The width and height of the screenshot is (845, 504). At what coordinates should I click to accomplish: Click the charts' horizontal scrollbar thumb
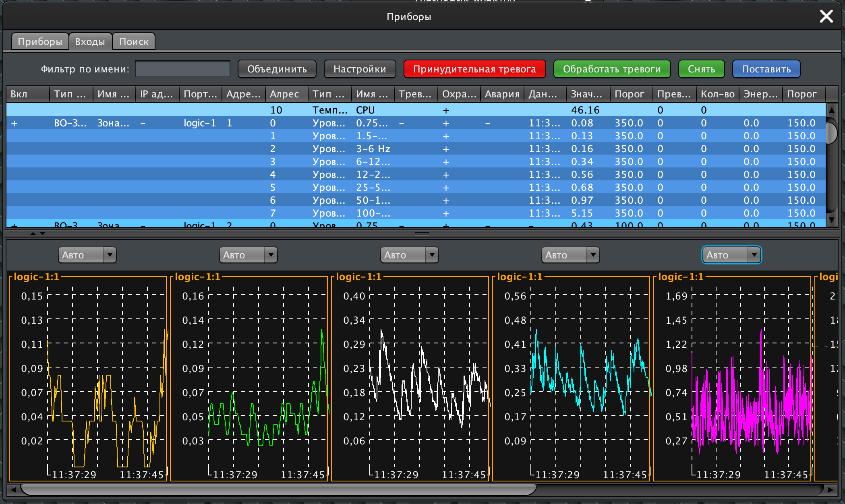tap(278, 490)
